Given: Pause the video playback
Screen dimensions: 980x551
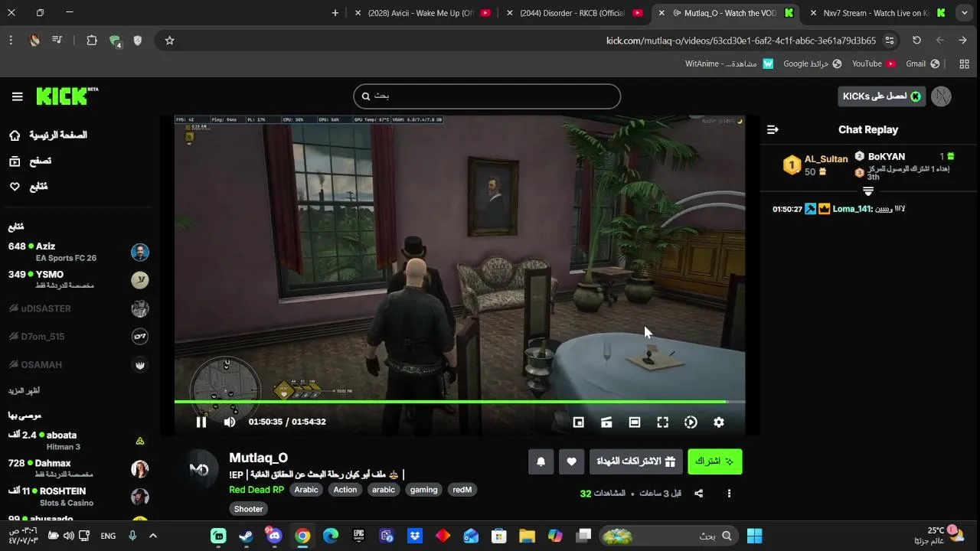Looking at the screenshot, I should 201,422.
